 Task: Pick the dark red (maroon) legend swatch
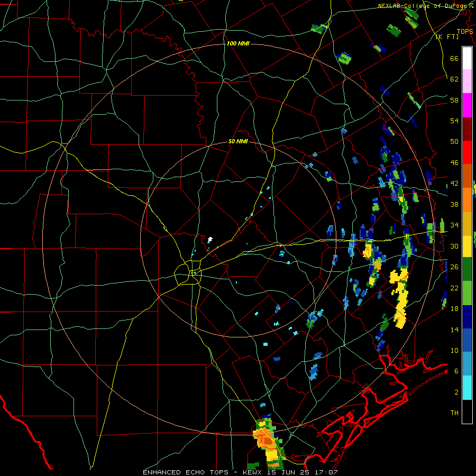[x=467, y=129]
